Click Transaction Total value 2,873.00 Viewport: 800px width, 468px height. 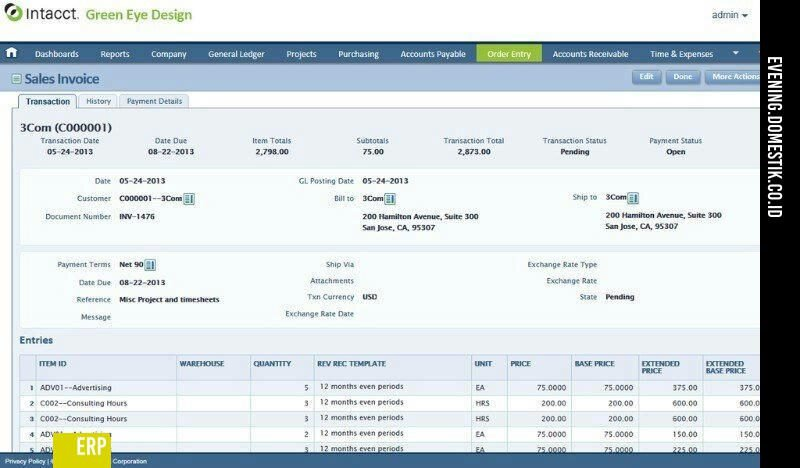point(474,152)
